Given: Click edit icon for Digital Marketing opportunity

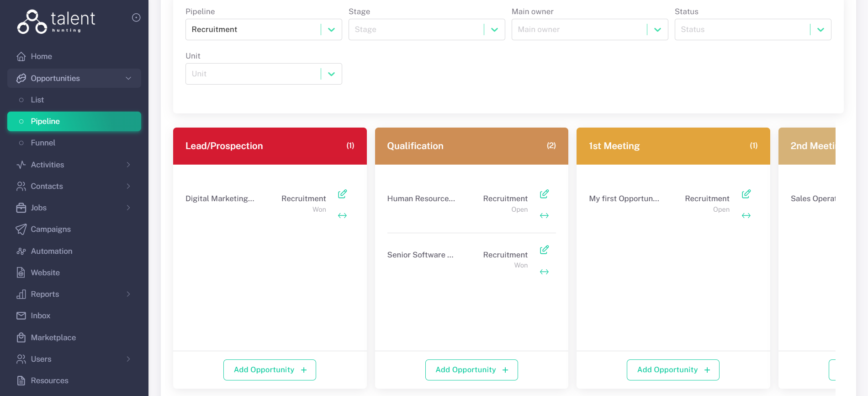Looking at the screenshot, I should (x=342, y=194).
